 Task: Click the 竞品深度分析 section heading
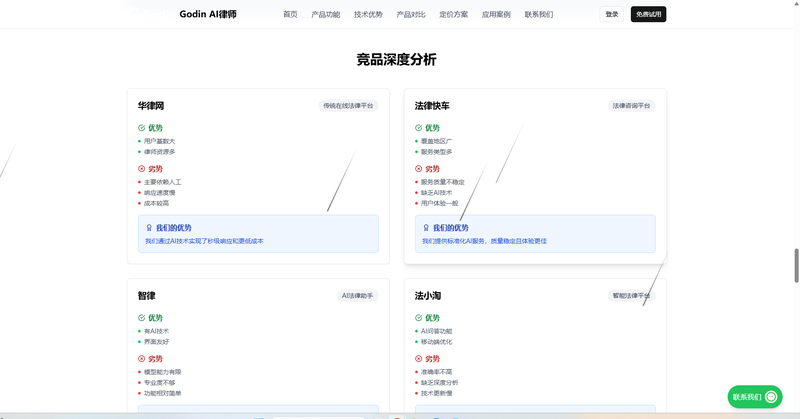(396, 60)
